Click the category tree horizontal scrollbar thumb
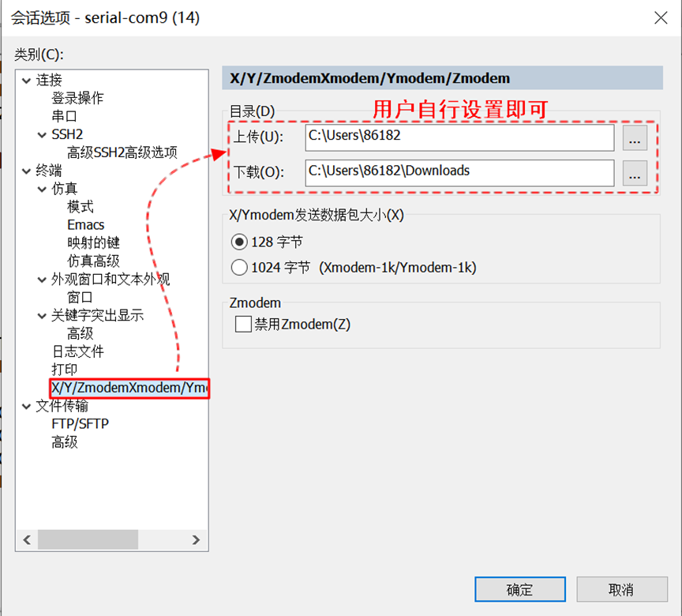 click(88, 540)
